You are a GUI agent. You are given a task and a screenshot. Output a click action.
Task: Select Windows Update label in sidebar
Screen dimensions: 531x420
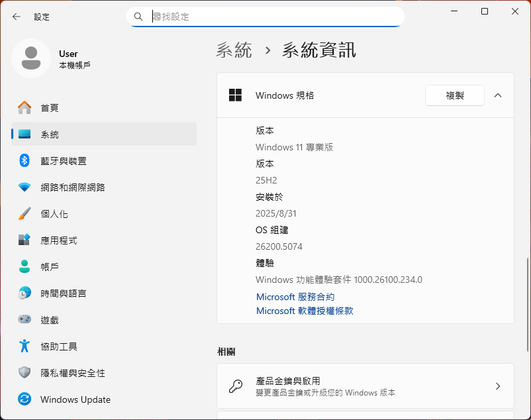tap(75, 399)
